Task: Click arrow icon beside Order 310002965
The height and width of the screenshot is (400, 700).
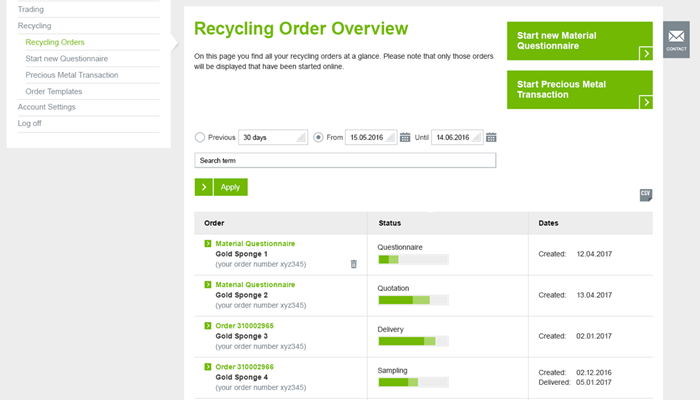Action: tap(207, 326)
